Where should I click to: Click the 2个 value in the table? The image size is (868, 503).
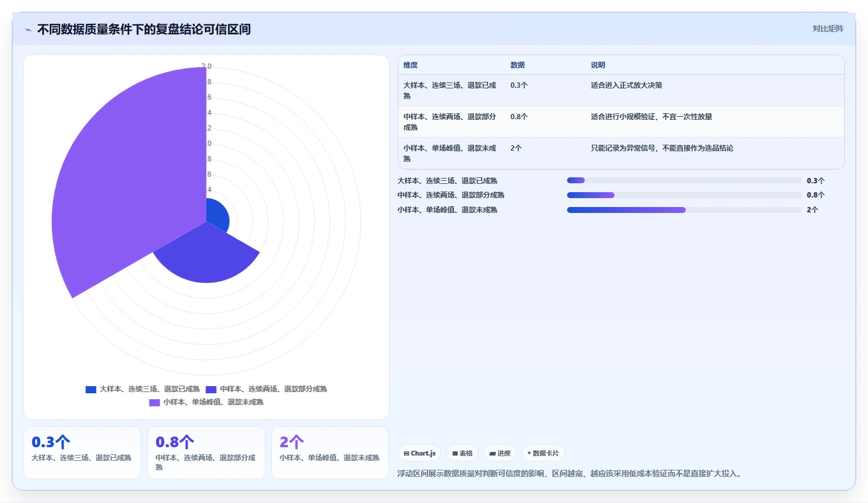point(516,148)
